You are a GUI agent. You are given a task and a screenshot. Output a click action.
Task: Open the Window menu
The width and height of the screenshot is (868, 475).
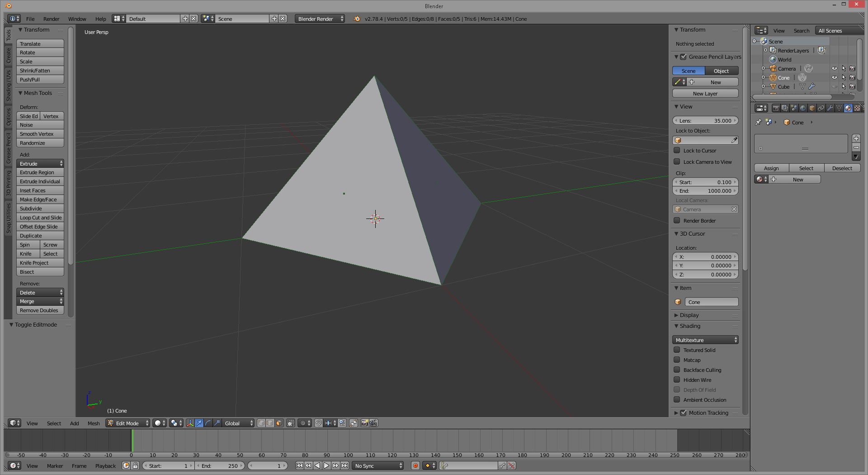(x=77, y=19)
